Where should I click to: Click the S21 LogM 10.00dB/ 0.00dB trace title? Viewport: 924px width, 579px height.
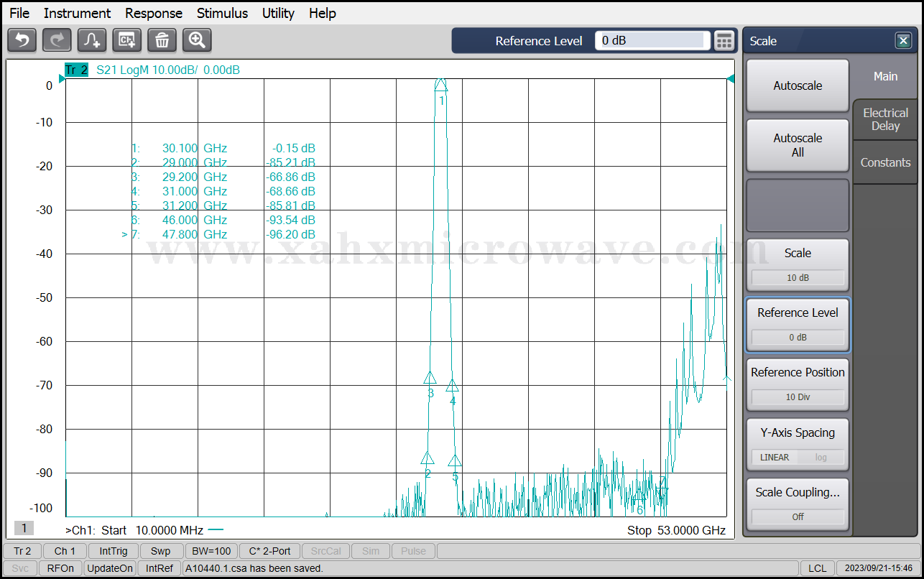coord(167,70)
